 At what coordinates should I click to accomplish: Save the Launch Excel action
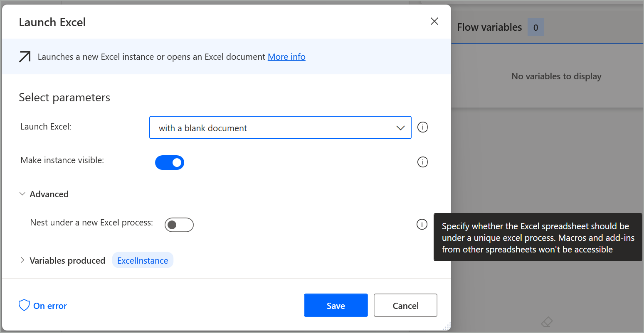[336, 305]
